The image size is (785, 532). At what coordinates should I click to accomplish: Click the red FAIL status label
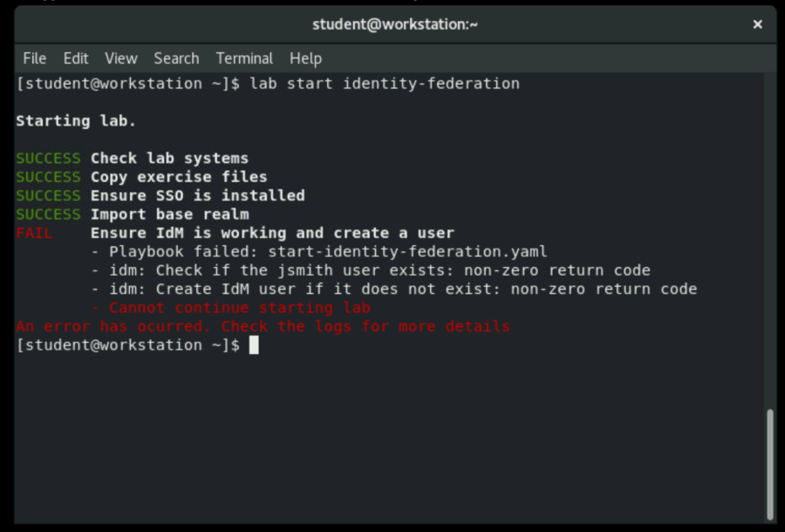(34, 233)
